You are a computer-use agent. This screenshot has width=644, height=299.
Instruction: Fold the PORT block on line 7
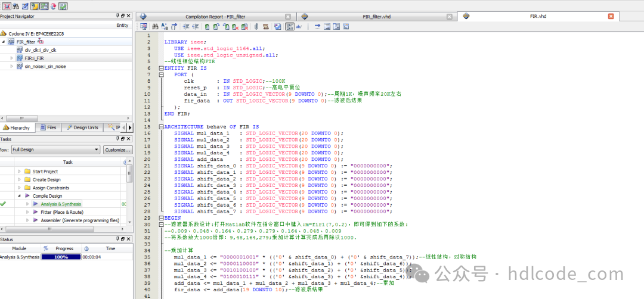click(162, 74)
